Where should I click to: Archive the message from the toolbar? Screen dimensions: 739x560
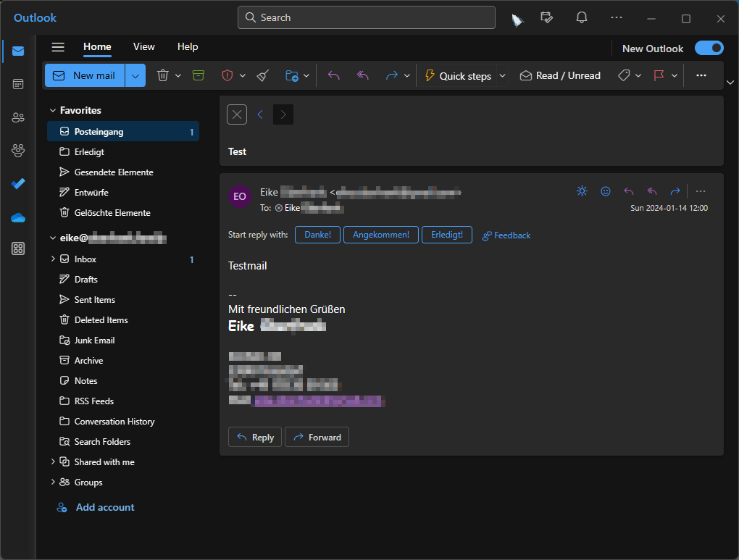tap(199, 75)
